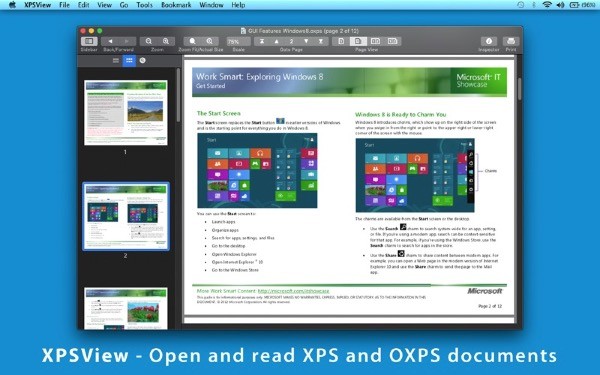Select two pages view
The image size is (600, 375).
[375, 41]
